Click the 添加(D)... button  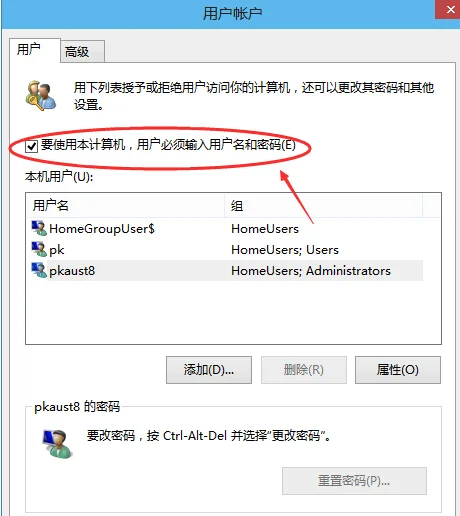click(x=209, y=370)
